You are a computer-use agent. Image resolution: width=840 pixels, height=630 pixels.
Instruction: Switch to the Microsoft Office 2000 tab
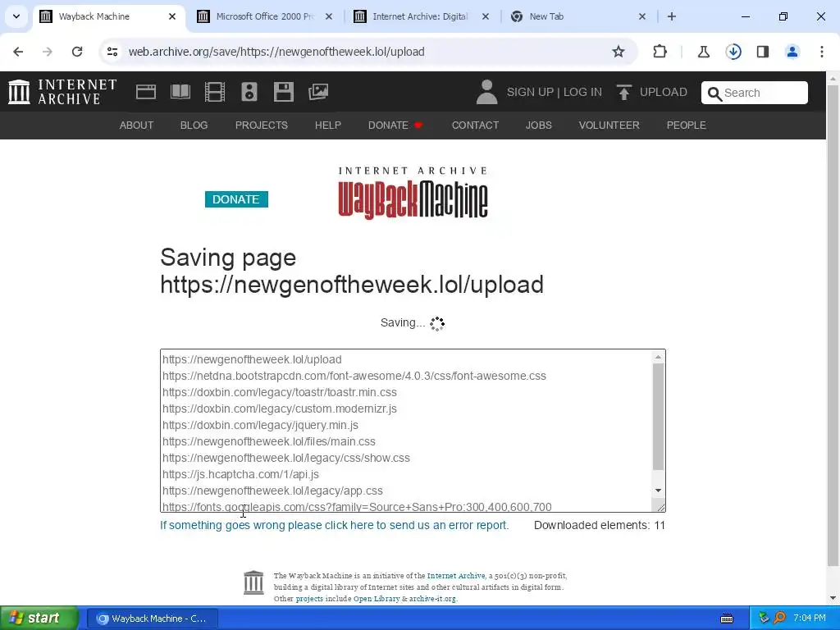[265, 16]
